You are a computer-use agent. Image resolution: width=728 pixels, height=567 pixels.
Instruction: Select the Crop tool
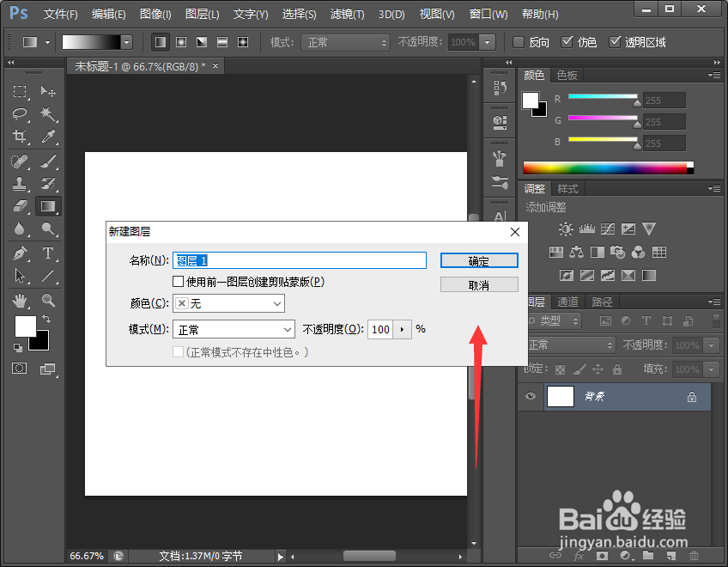[x=20, y=137]
